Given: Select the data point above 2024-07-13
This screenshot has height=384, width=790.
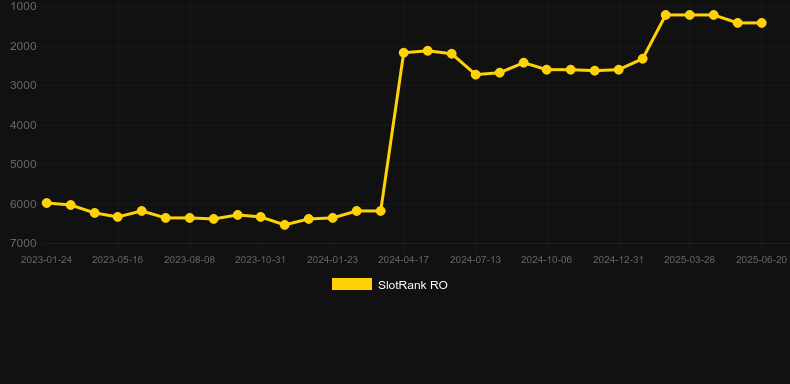Looking at the screenshot, I should 476,75.
